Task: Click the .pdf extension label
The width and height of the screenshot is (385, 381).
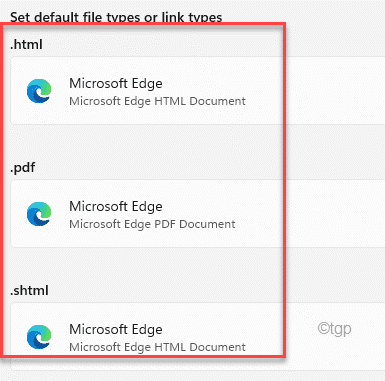Action: 23,168
